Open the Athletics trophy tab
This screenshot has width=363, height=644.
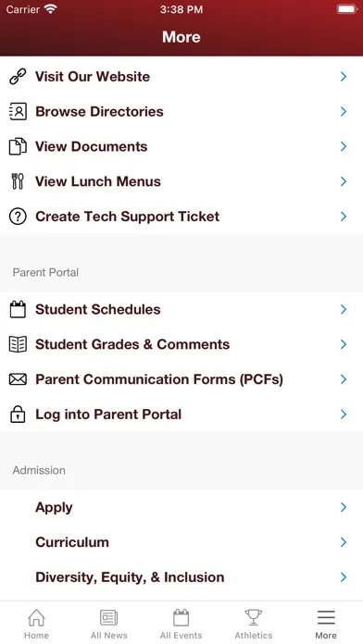pos(254,623)
